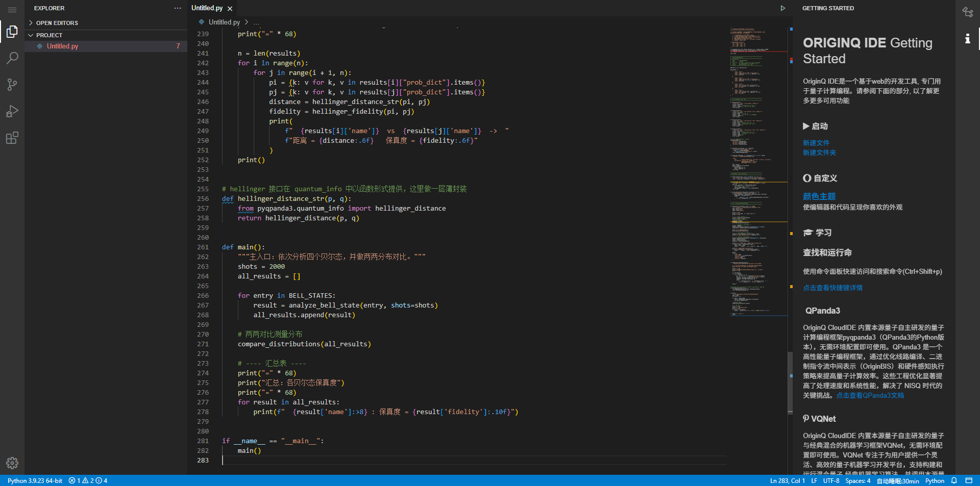The image size is (980, 486).
Task: Click the breadcrumb ellipsis segment
Action: point(256,22)
